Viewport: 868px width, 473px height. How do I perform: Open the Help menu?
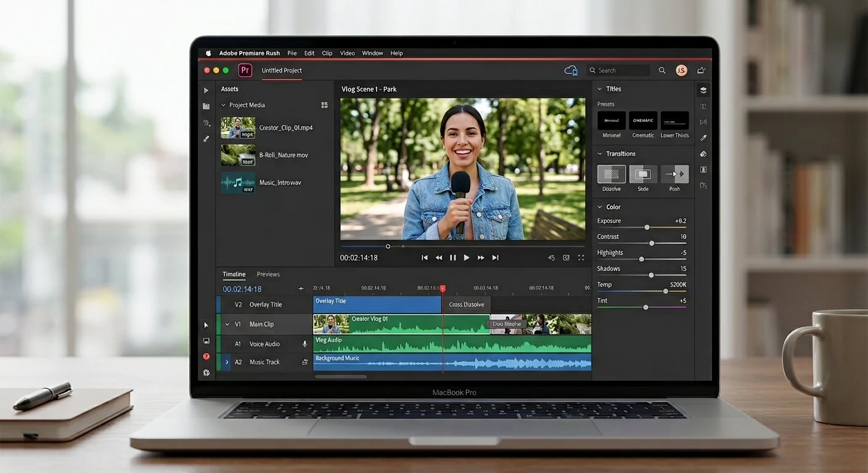pos(396,54)
